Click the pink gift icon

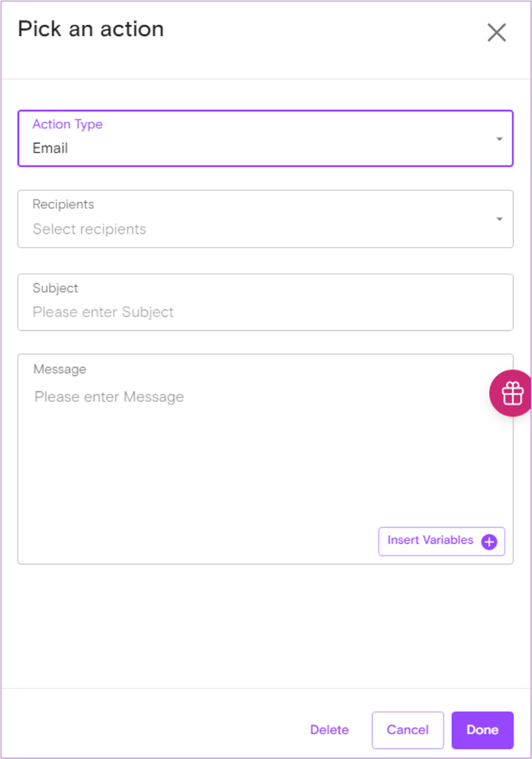[512, 393]
